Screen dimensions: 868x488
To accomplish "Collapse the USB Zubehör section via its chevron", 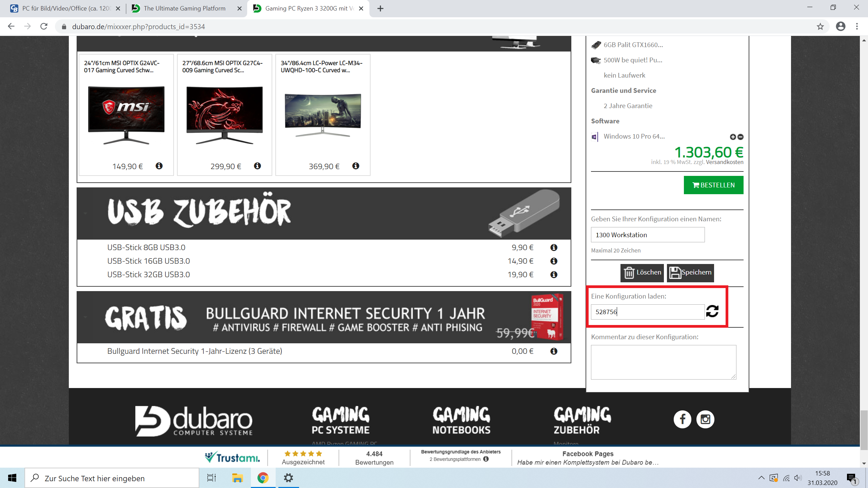I will click(86, 213).
